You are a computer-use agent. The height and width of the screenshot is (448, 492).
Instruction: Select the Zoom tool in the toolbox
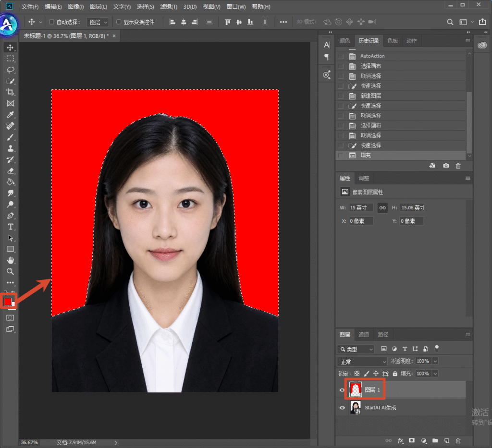coord(11,271)
